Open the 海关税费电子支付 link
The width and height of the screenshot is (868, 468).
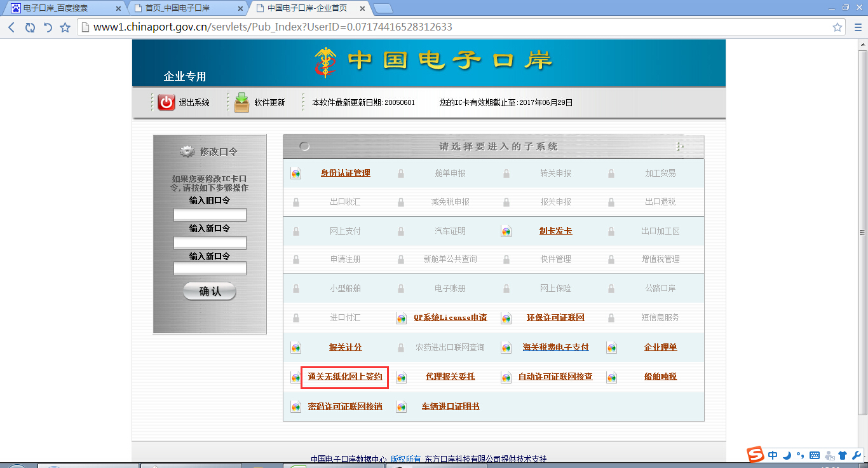pos(555,347)
